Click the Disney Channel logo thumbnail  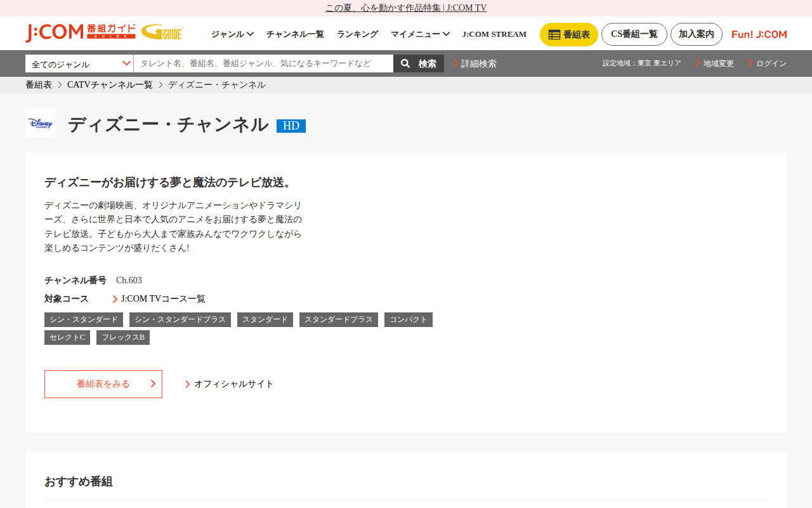pyautogui.click(x=40, y=123)
